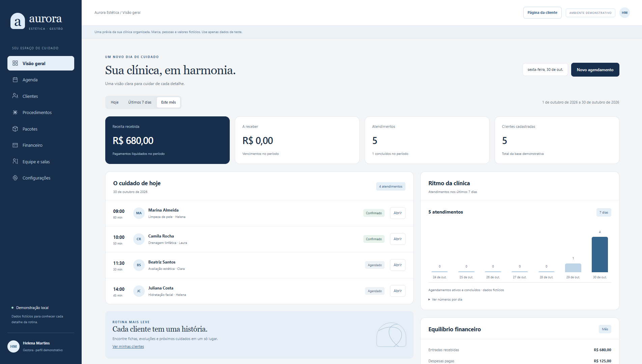This screenshot has width=642, height=364.
Task: Select the Últimos 7 dias tab
Action: [140, 102]
